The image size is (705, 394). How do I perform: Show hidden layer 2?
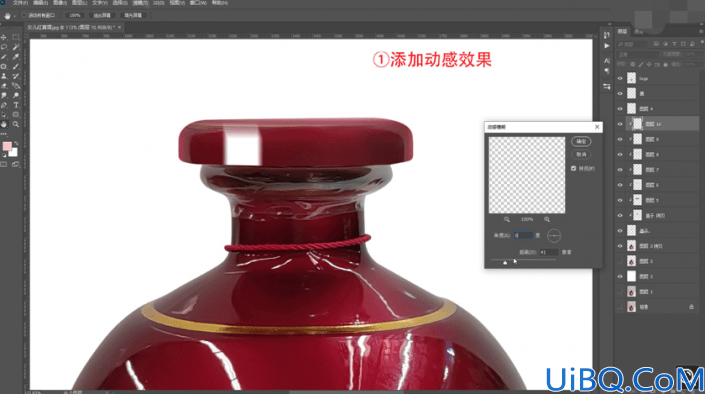point(620,261)
